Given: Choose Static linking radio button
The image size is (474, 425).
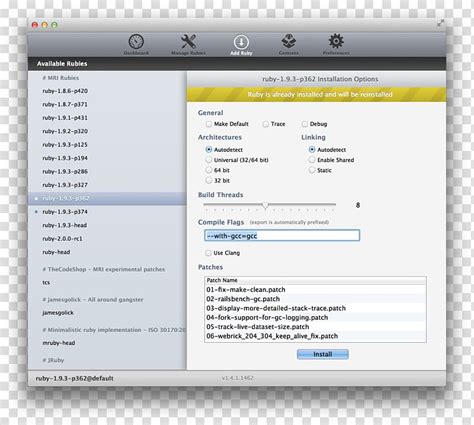Looking at the screenshot, I should [x=312, y=170].
